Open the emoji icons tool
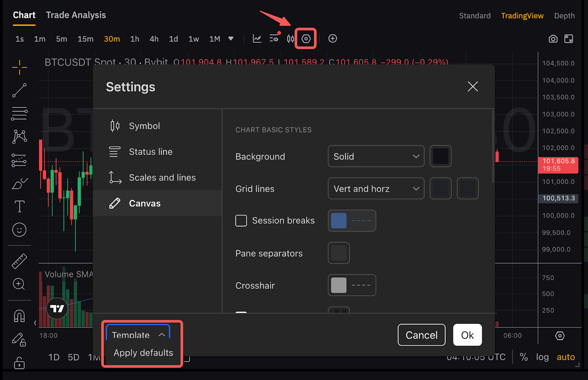The image size is (588, 380). pyautogui.click(x=19, y=230)
